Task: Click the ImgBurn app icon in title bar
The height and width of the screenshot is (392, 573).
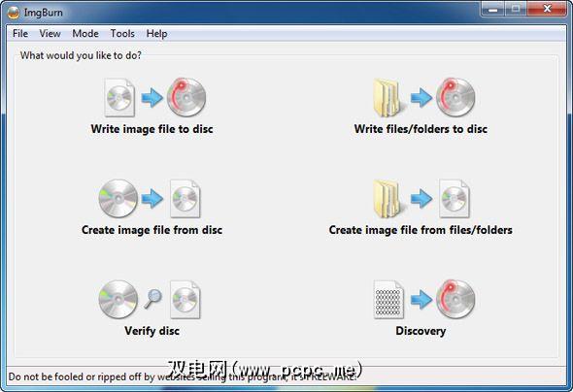Action: (x=14, y=13)
